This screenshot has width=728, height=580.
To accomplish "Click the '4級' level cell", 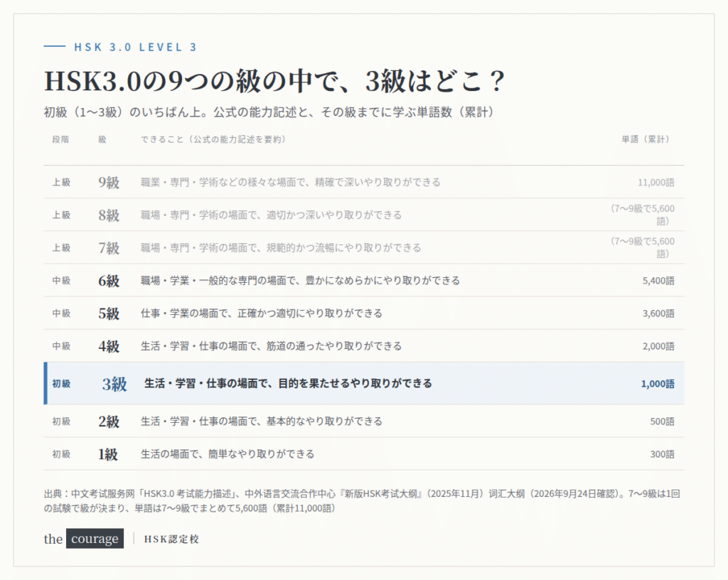I will 109,346.
